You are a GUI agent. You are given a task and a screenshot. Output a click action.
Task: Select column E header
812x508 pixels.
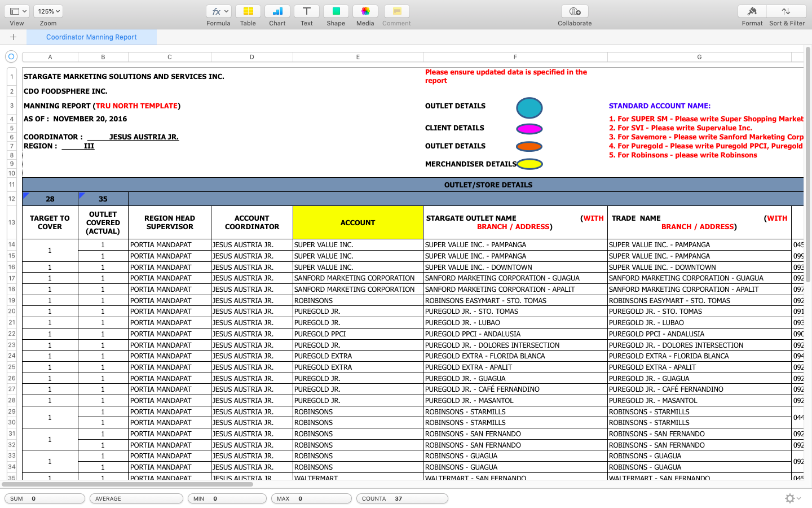(358, 57)
